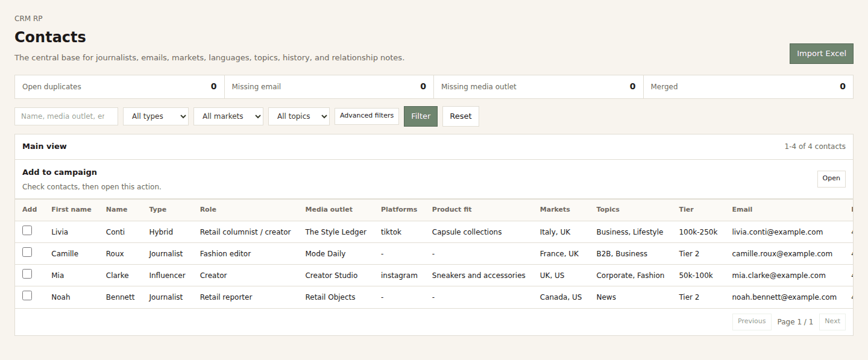Image resolution: width=868 pixels, height=360 pixels.
Task: Open the All types dropdown
Action: [x=156, y=116]
